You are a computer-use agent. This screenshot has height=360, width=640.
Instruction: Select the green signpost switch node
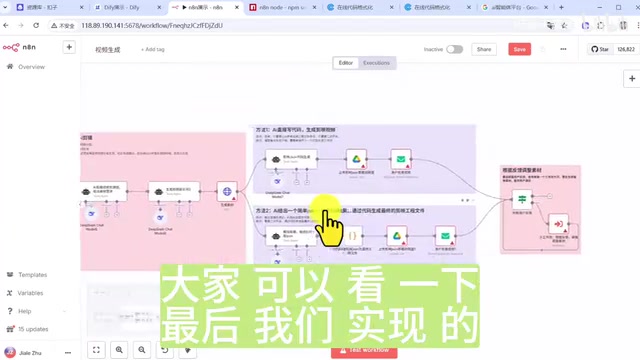click(522, 200)
